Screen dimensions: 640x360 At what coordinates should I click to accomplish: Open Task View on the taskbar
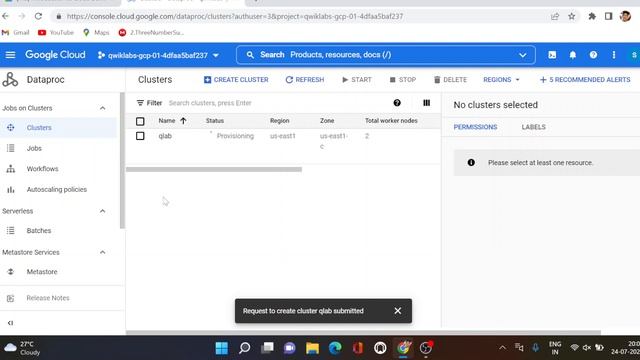pyautogui.click(x=267, y=348)
